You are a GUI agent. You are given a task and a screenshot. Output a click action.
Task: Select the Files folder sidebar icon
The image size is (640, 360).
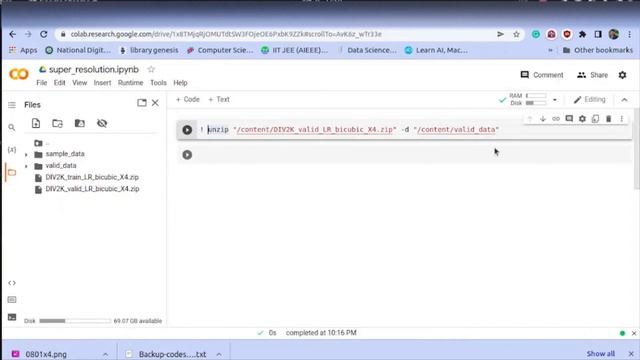tap(12, 172)
